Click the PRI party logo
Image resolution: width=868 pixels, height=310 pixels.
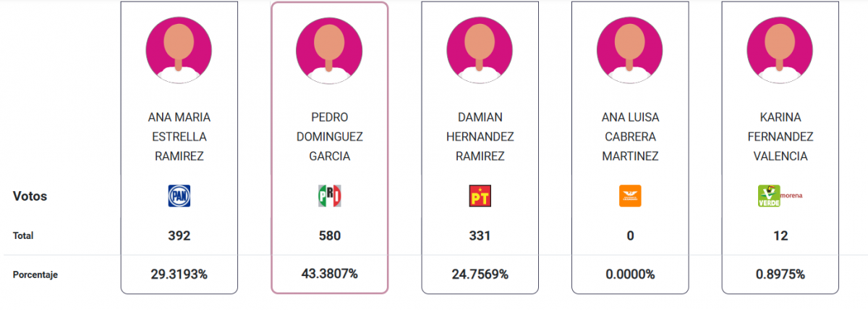(329, 196)
